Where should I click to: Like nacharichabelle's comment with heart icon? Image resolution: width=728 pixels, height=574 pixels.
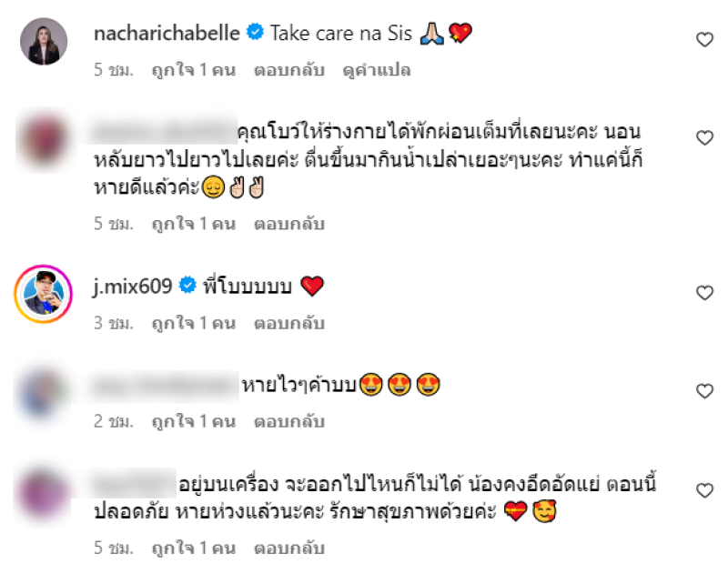click(x=704, y=39)
